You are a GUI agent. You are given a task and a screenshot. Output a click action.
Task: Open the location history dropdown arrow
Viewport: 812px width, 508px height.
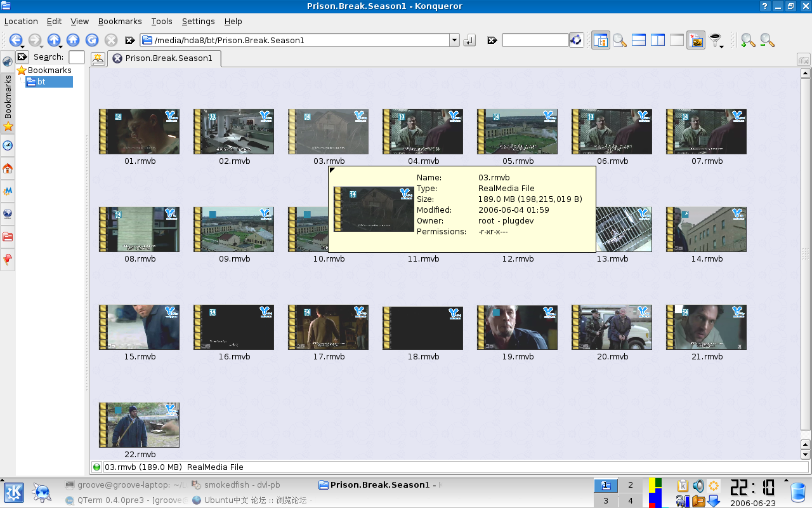point(454,40)
